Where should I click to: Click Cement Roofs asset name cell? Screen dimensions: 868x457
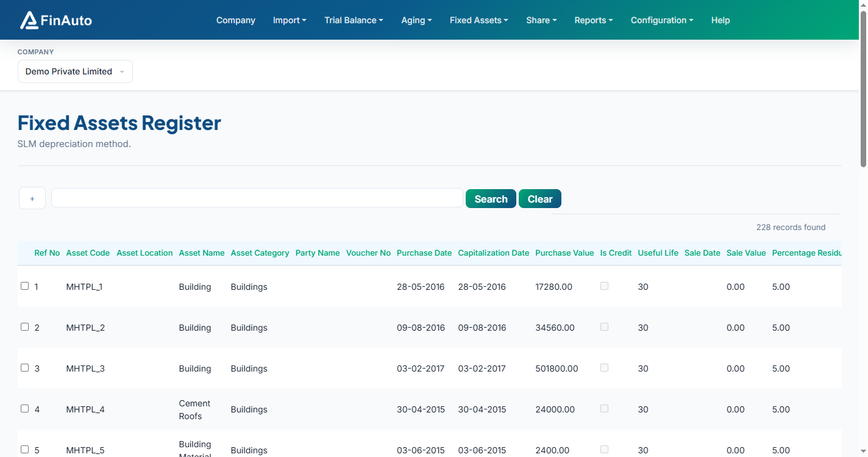[x=194, y=409]
